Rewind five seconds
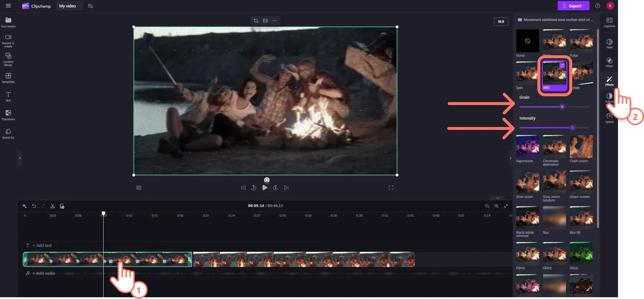This screenshot has height=299, width=644. tap(253, 188)
